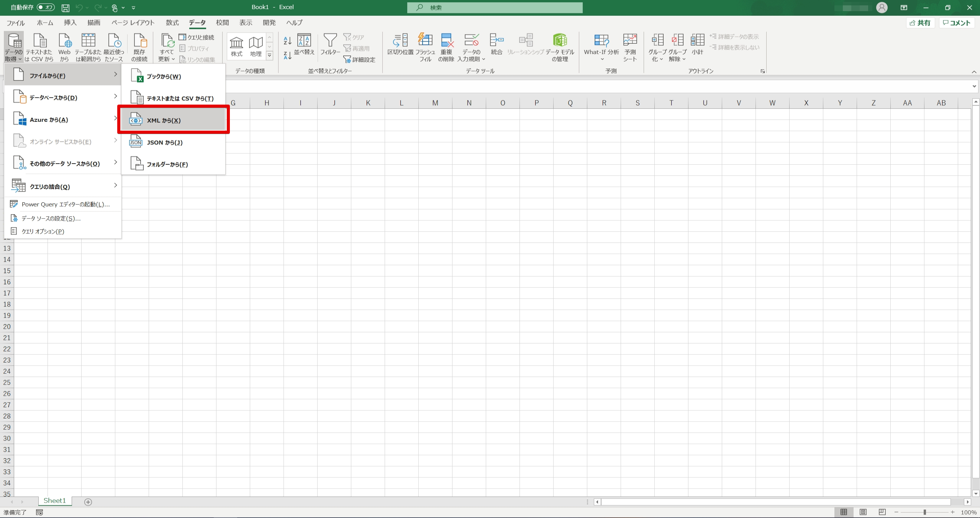980x518 pixels.
Task: Open 最近使ったソース in ribbon
Action: coord(114,47)
